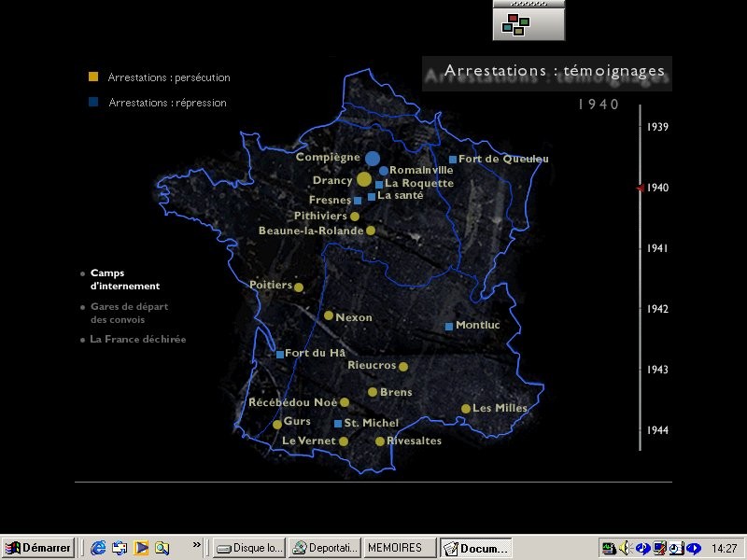
Task: Click the volume speaker tray icon
Action: tap(626, 548)
